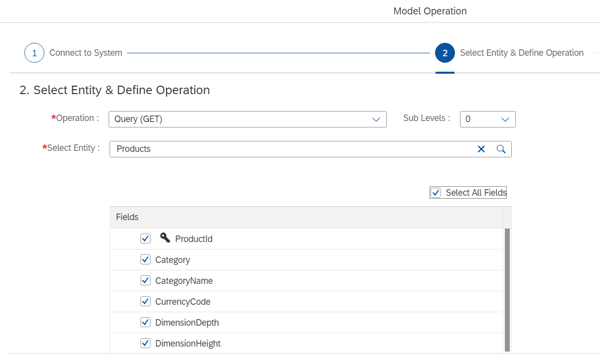Uncheck the ProductId field checkbox
Viewport: 600px width, 364px height.
click(x=146, y=239)
